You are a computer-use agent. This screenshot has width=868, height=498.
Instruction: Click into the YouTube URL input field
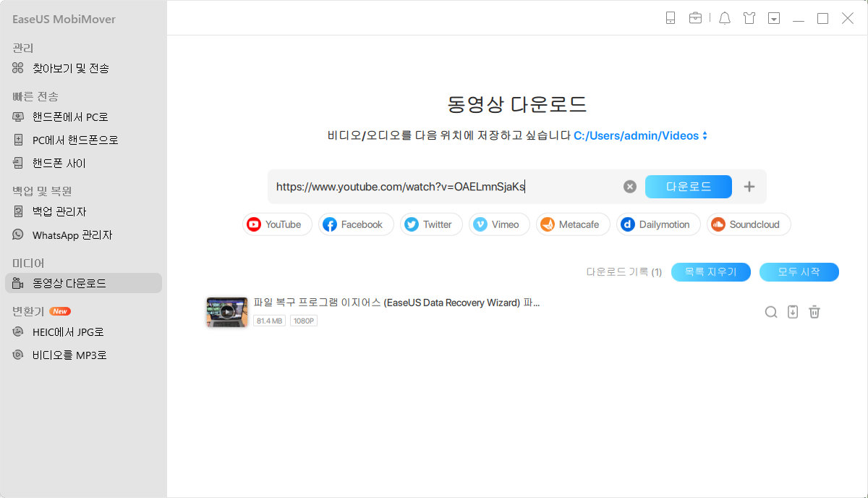445,187
